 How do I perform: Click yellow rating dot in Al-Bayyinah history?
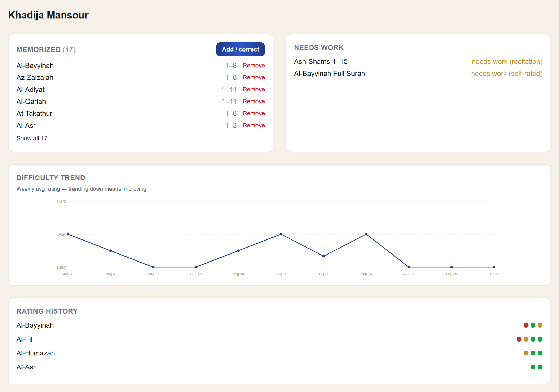540,325
